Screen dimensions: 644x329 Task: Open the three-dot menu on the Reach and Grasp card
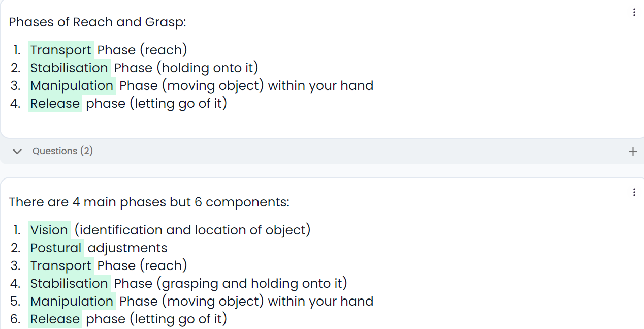coord(634,13)
